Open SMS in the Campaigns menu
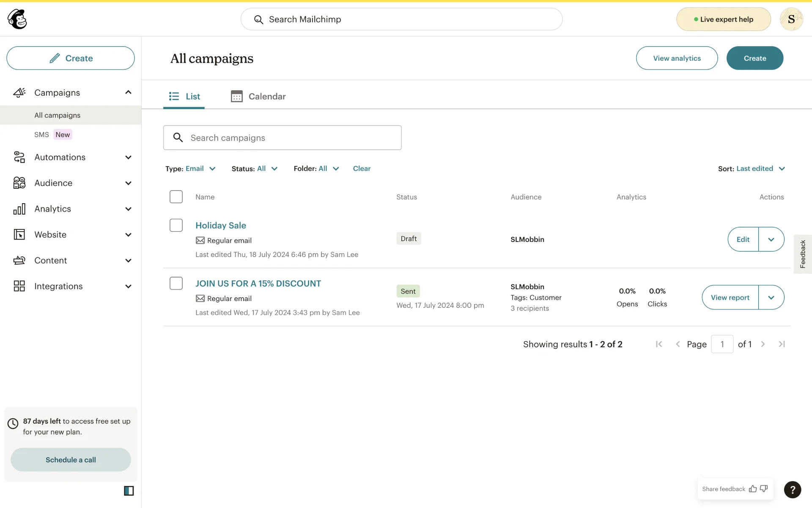Image resolution: width=812 pixels, height=508 pixels. 41,135
